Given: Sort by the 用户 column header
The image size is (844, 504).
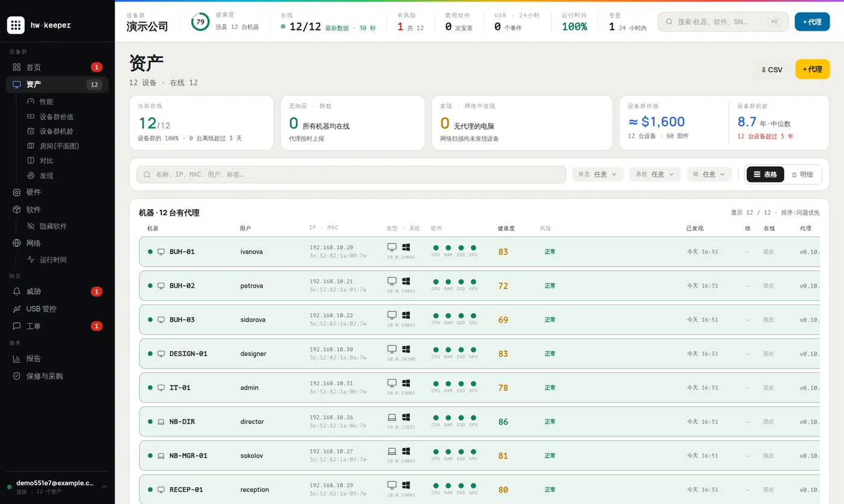Looking at the screenshot, I should (245, 228).
